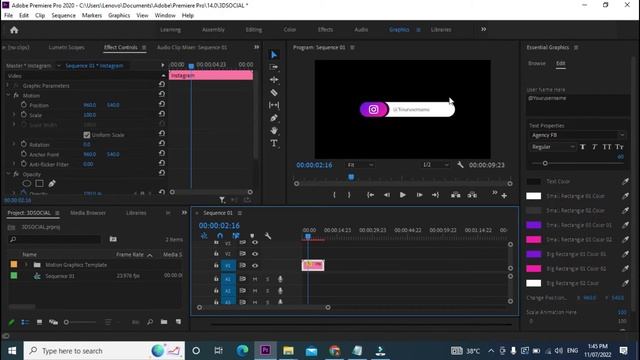Open Program Monitor settings wrench

click(x=460, y=165)
